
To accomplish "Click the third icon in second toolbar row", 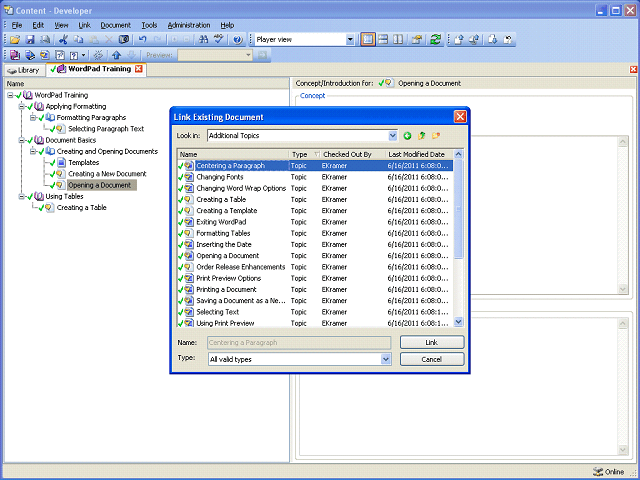I will [45, 55].
